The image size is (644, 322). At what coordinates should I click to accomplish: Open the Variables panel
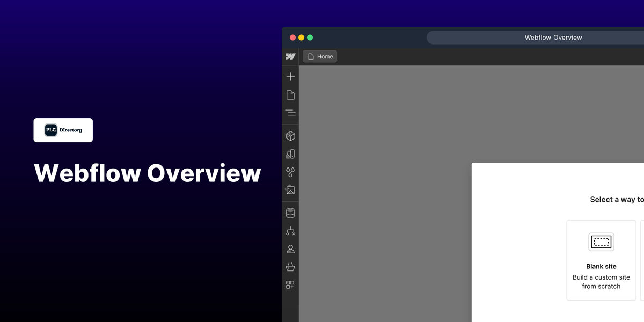(x=290, y=154)
